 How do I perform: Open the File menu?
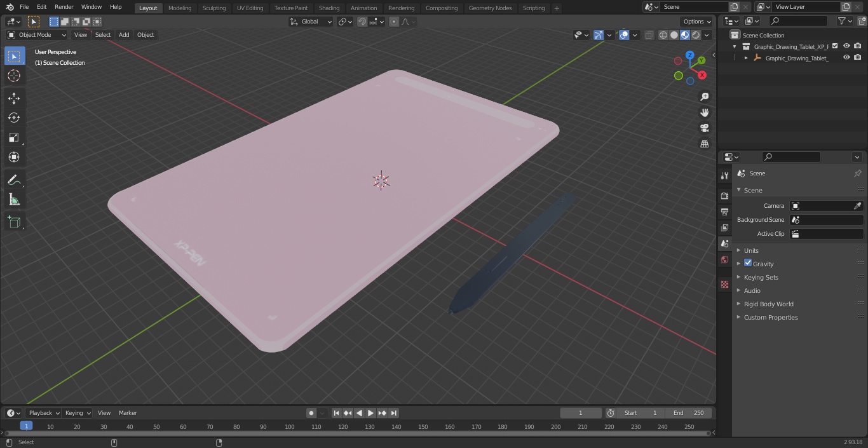(24, 7)
